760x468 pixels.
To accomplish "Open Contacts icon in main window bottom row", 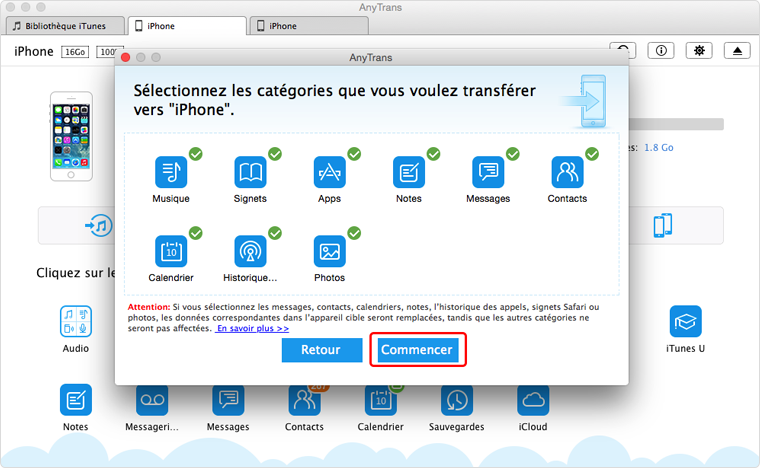I will pos(304,400).
